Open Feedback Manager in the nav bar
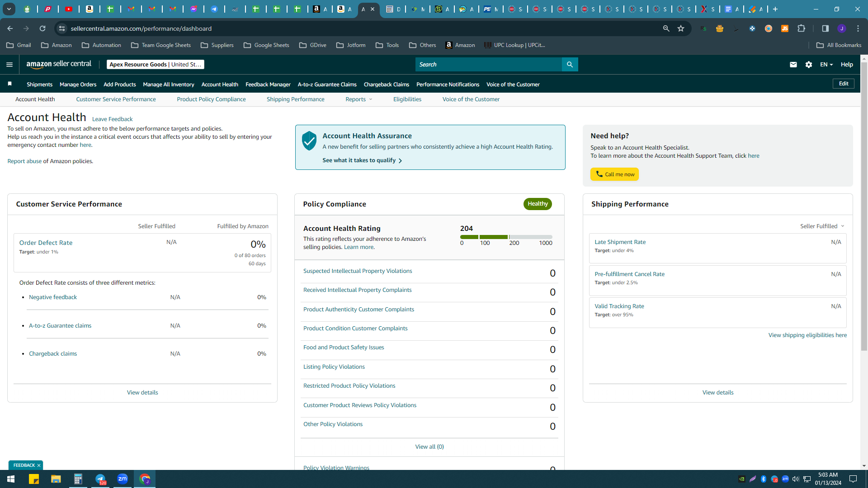This screenshot has height=488, width=868. [x=268, y=84]
